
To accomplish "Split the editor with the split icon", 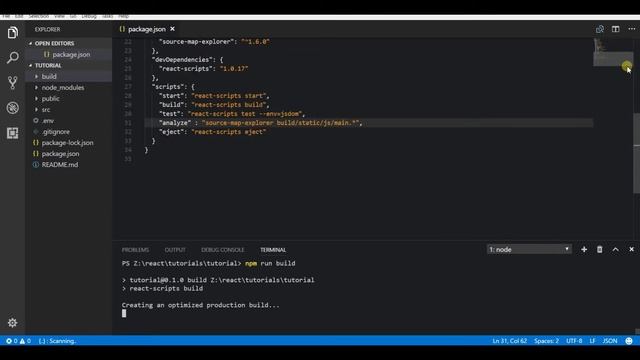I will (x=616, y=29).
